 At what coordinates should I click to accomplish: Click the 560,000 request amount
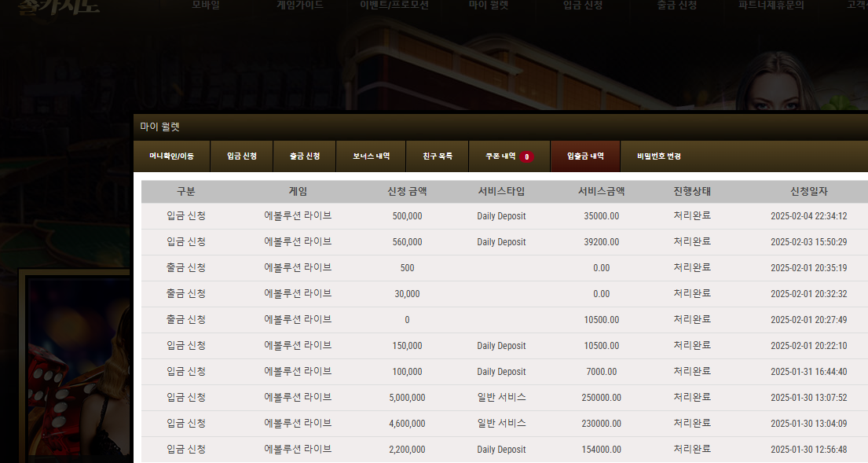(x=407, y=242)
